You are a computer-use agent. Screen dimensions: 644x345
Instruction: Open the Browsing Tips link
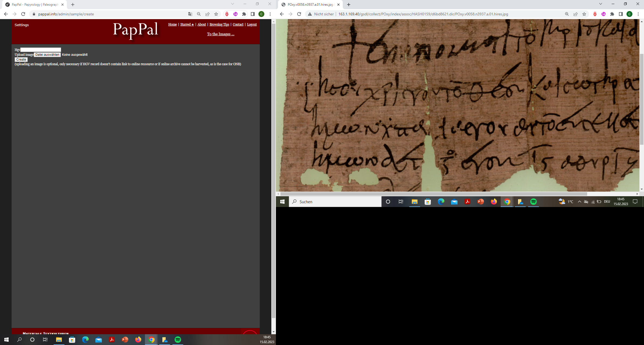click(x=219, y=25)
